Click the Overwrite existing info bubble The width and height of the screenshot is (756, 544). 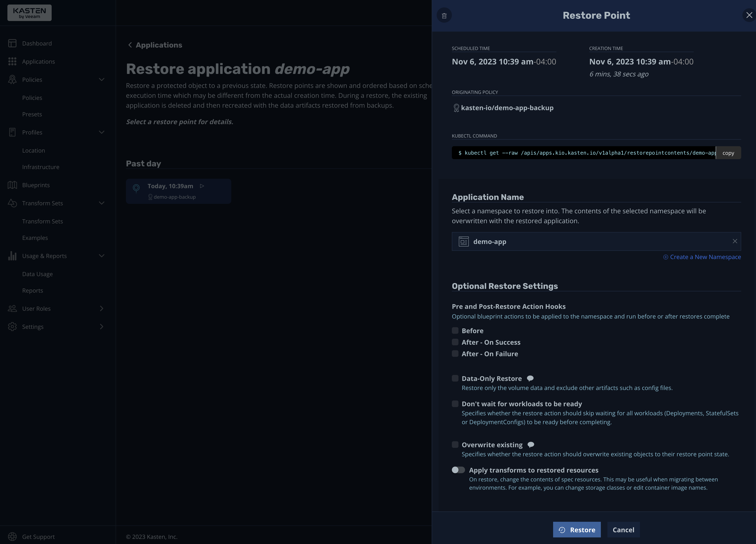coord(531,444)
